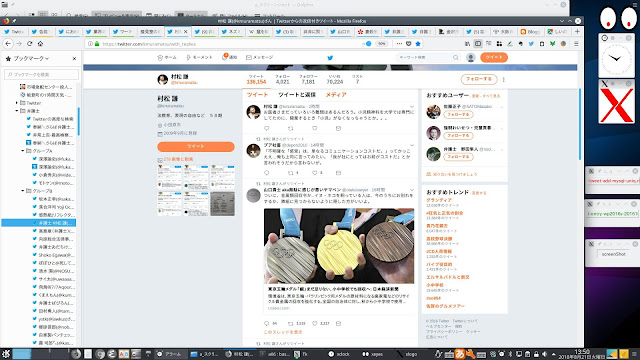Open モーメント in Twitter navigation
640x360 pixels.
[199, 58]
